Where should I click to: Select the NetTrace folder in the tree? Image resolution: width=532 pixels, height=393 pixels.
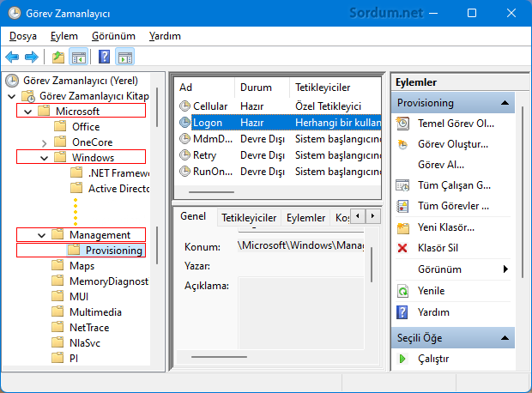[x=89, y=328]
